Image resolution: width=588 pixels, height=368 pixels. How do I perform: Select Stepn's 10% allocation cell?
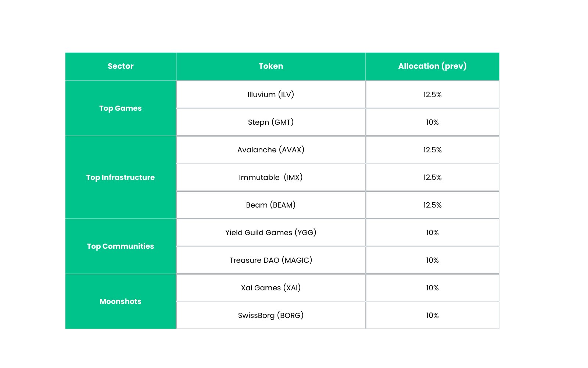(432, 122)
